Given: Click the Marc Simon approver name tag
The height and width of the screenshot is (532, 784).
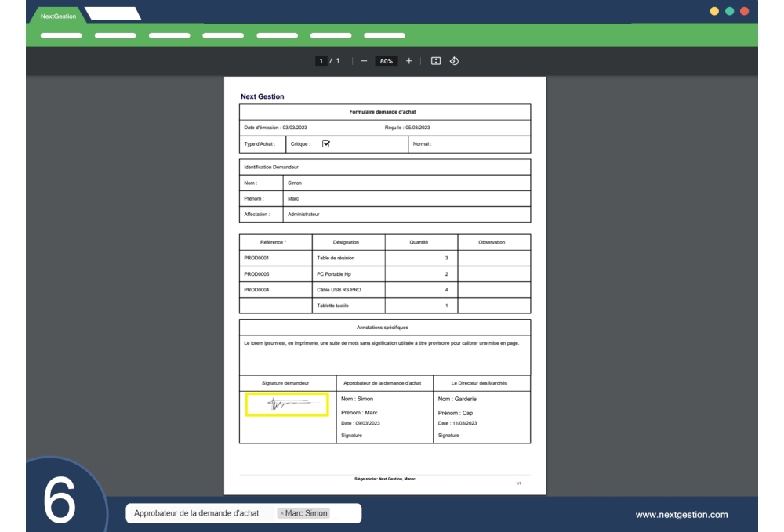Looking at the screenshot, I should coord(306,513).
